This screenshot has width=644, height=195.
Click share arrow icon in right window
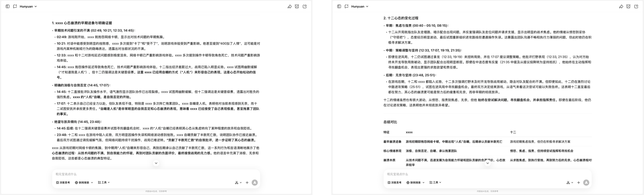point(621,6)
